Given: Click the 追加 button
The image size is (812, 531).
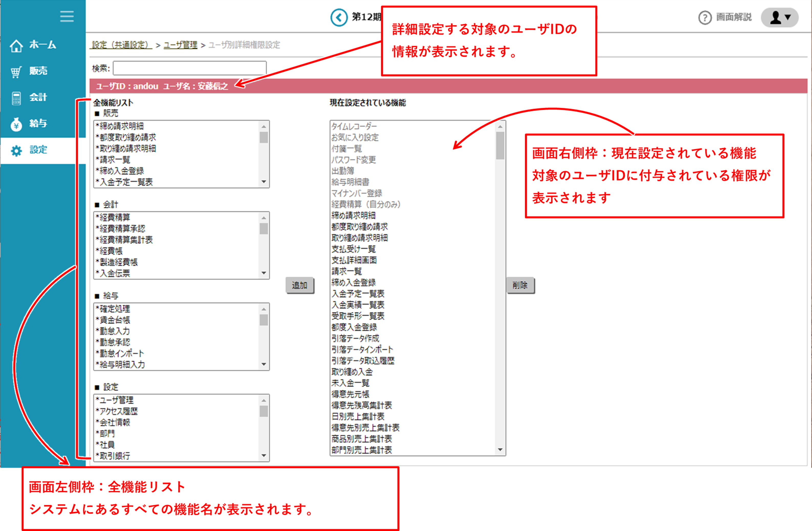Looking at the screenshot, I should pyautogui.click(x=300, y=285).
